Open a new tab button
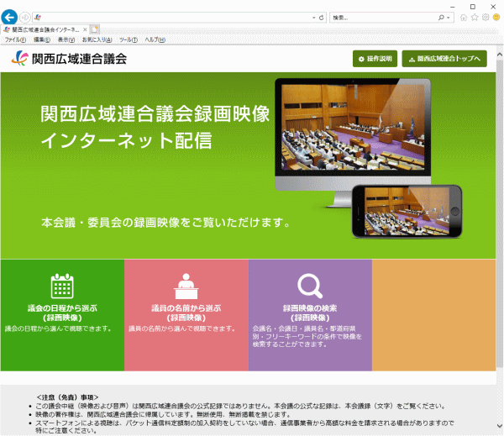504x436 pixels. pyautogui.click(x=94, y=30)
